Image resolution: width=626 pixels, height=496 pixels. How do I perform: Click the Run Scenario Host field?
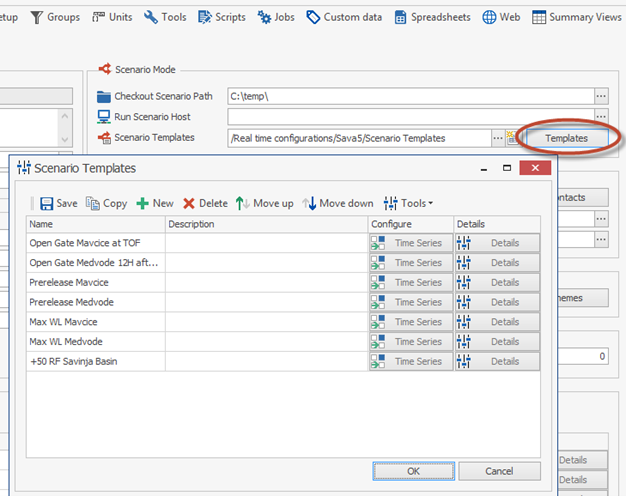[x=411, y=117]
